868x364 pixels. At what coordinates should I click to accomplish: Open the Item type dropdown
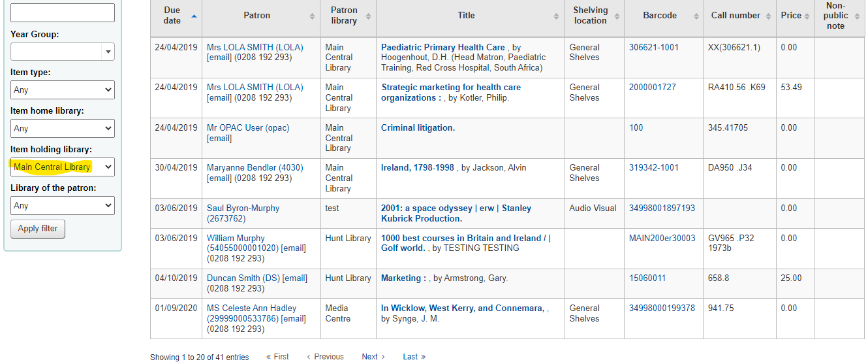click(x=63, y=90)
